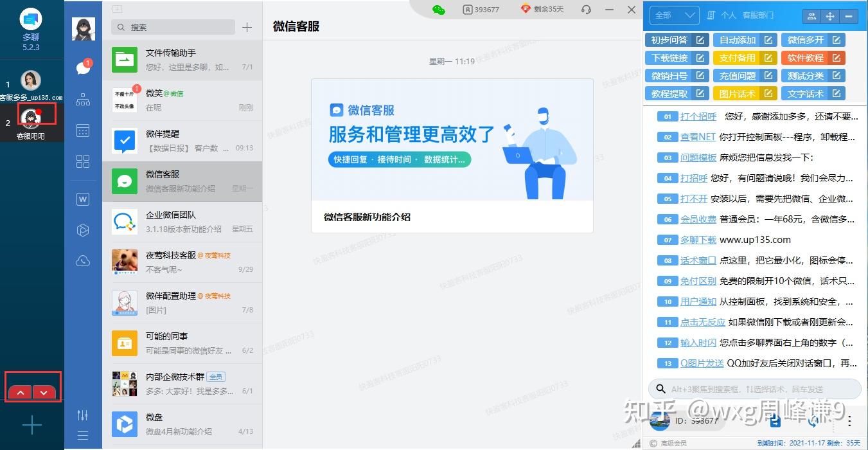
Task: Click the move tool icon on the phrase panel
Action: (830, 16)
